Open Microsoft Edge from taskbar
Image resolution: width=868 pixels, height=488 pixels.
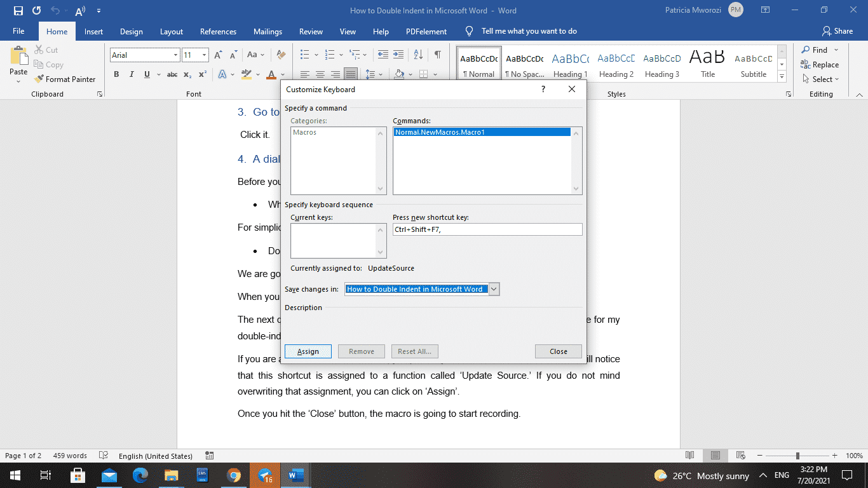click(x=140, y=475)
